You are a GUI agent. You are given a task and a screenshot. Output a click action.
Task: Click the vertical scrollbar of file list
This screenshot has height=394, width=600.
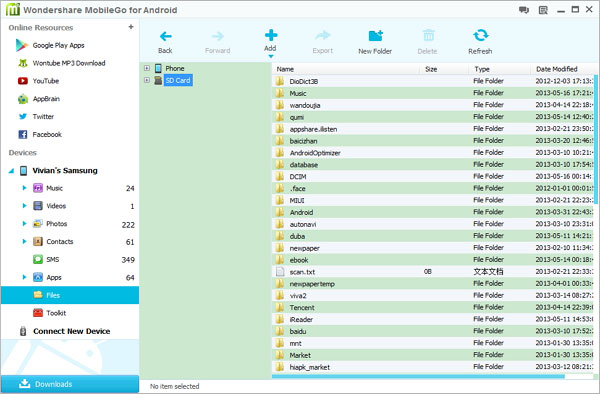595,140
